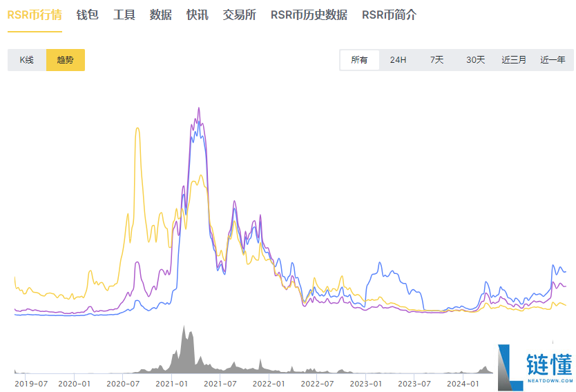Click the 2021-01 axis label
Viewport: 576px width, 392px height.
tap(171, 384)
